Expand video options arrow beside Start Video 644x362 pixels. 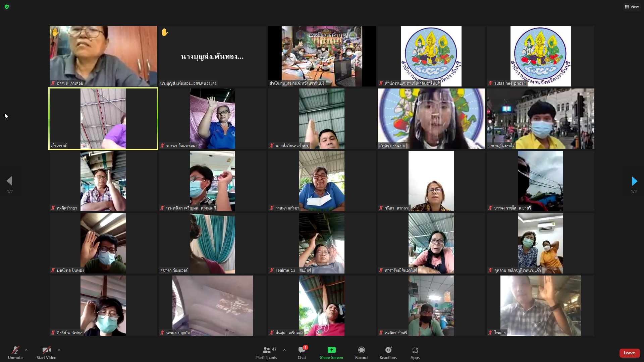[59, 350]
